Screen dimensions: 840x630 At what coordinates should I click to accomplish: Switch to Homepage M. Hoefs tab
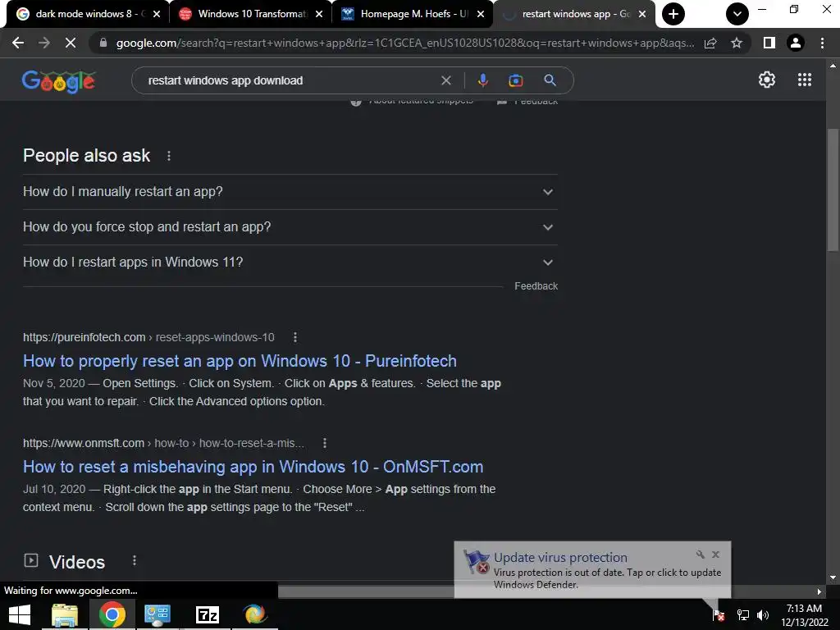coord(413,14)
